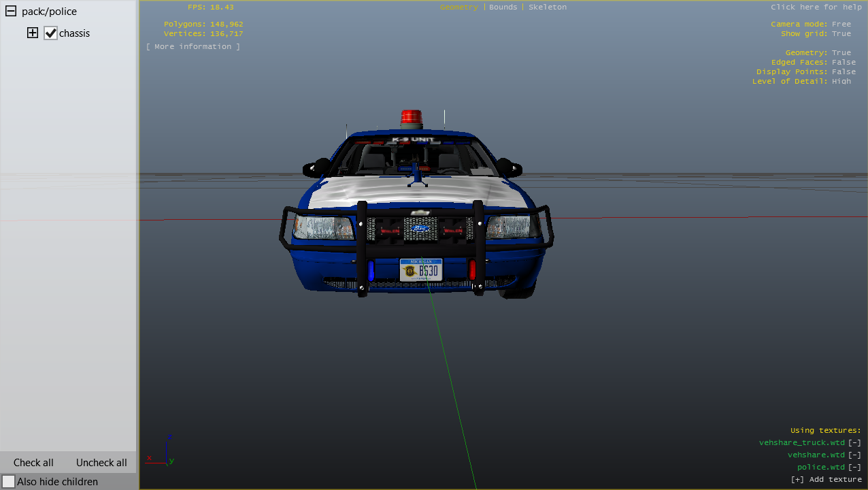Image resolution: width=868 pixels, height=490 pixels.
Task: Uncheck the chassis visibility checkbox
Action: (50, 33)
